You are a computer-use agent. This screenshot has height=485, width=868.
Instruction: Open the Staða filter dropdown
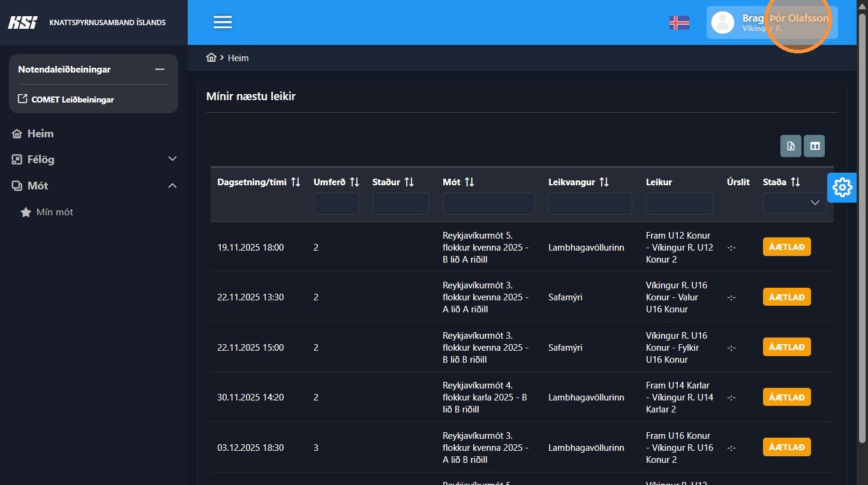point(795,203)
